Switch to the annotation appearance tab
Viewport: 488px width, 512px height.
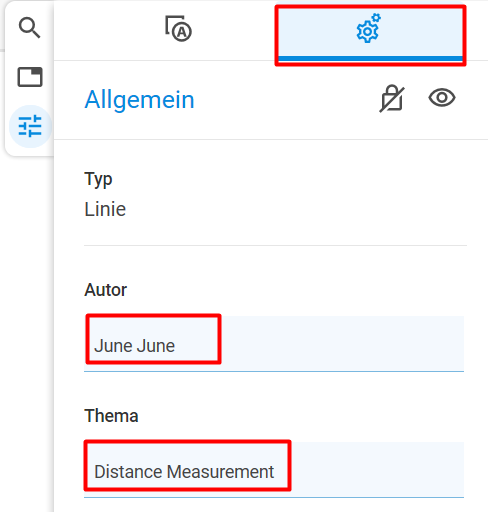[178, 29]
